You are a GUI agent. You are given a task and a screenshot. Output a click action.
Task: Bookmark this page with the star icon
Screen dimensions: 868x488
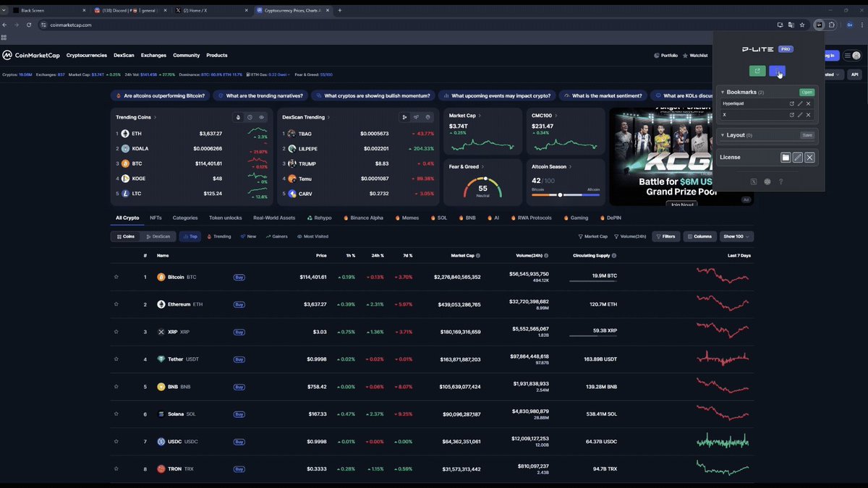[802, 25]
